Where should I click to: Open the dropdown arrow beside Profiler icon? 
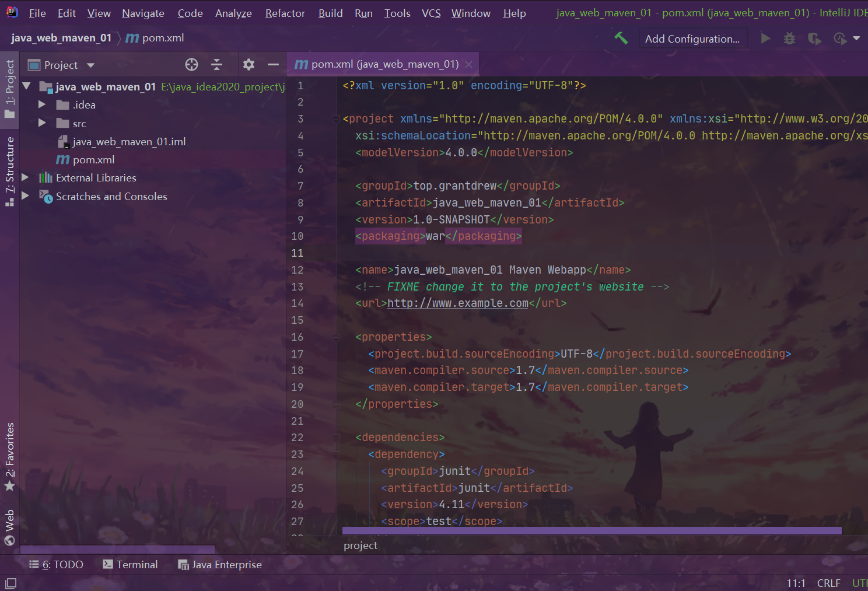tap(856, 39)
